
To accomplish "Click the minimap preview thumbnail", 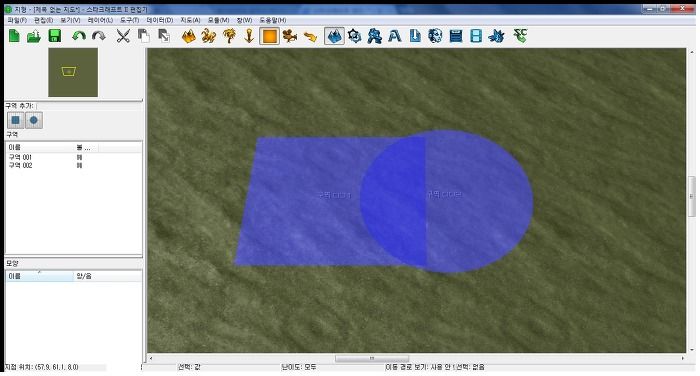I will (x=73, y=72).
